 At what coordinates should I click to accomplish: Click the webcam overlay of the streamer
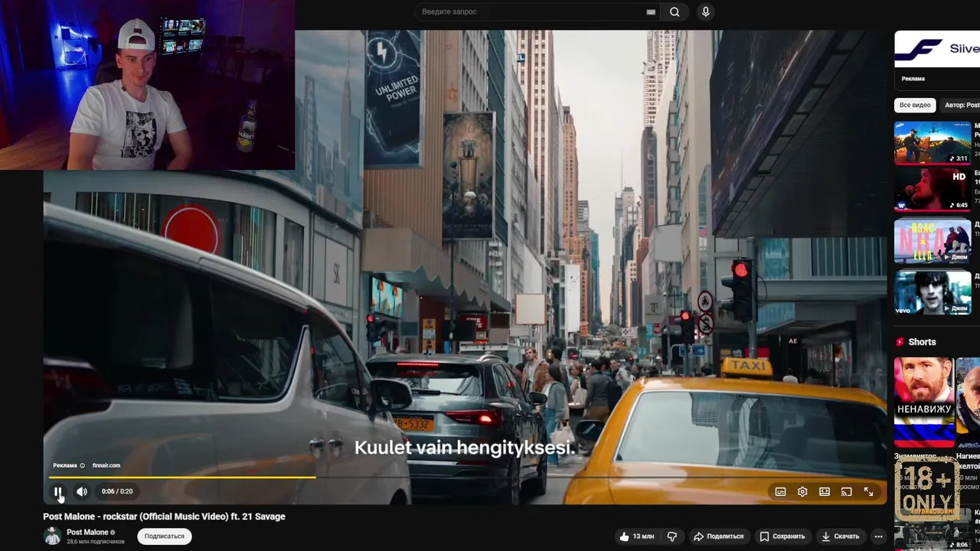pos(147,84)
